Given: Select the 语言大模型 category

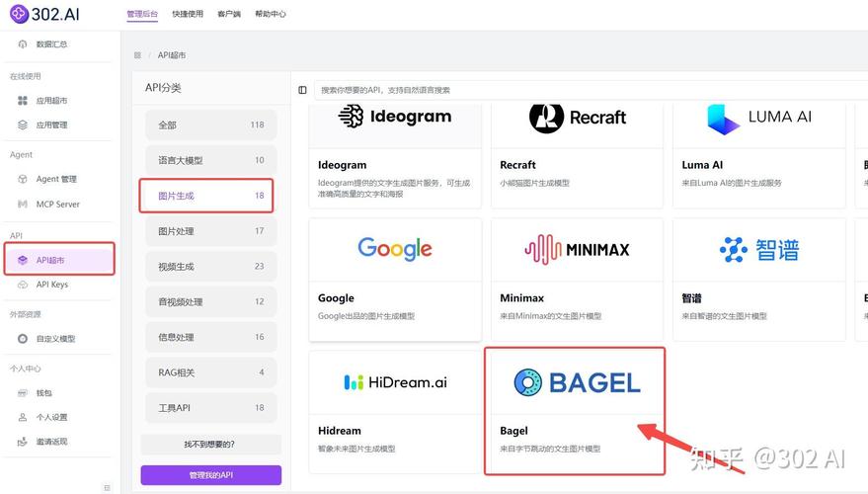Looking at the screenshot, I should click(x=211, y=161).
